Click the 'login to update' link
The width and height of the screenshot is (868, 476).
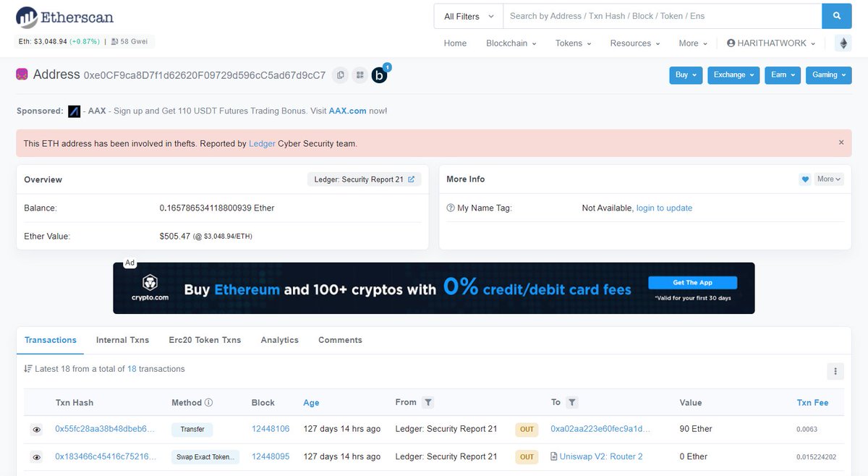tap(664, 208)
